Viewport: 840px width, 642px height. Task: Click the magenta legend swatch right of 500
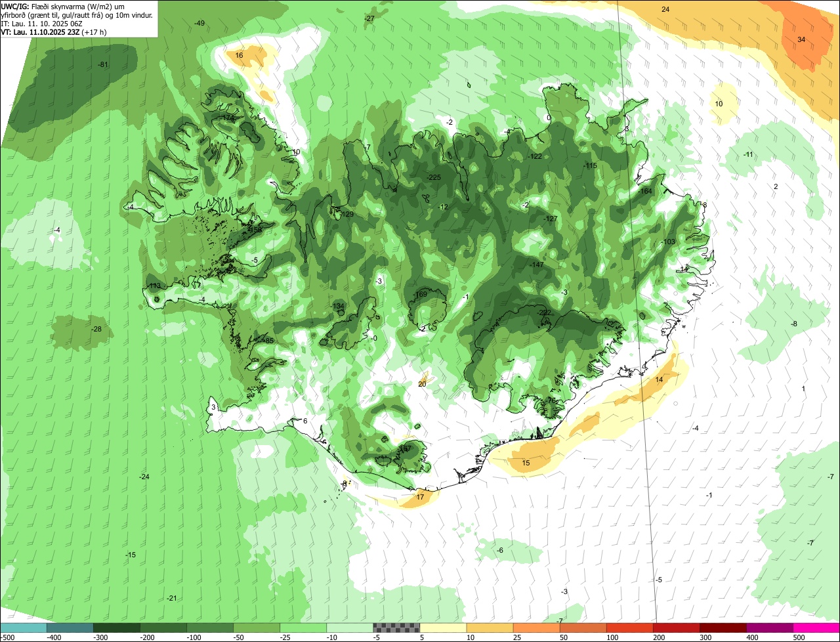tap(816, 628)
